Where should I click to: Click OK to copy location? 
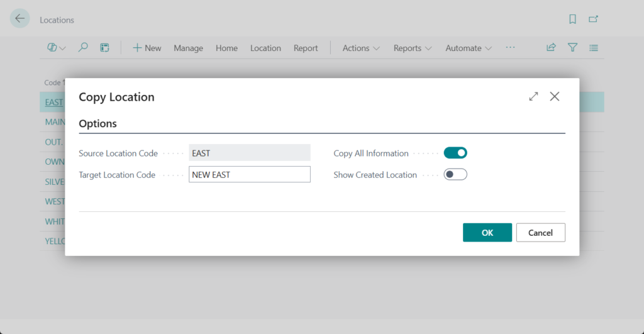487,233
